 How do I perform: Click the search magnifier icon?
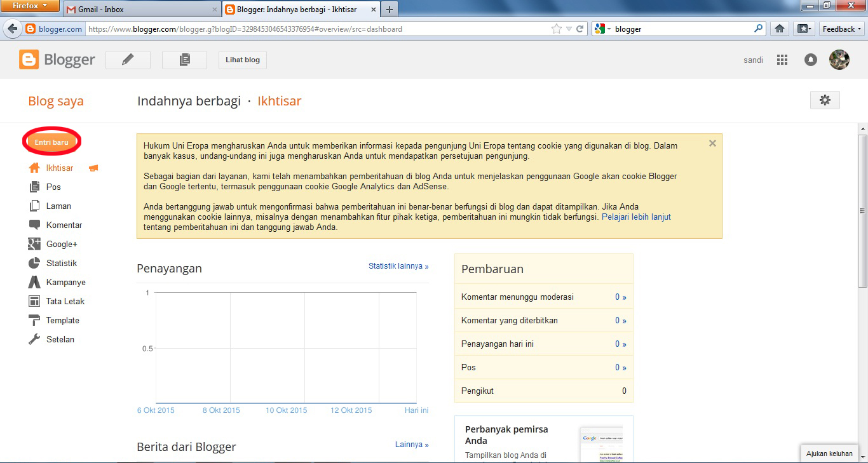coord(758,29)
